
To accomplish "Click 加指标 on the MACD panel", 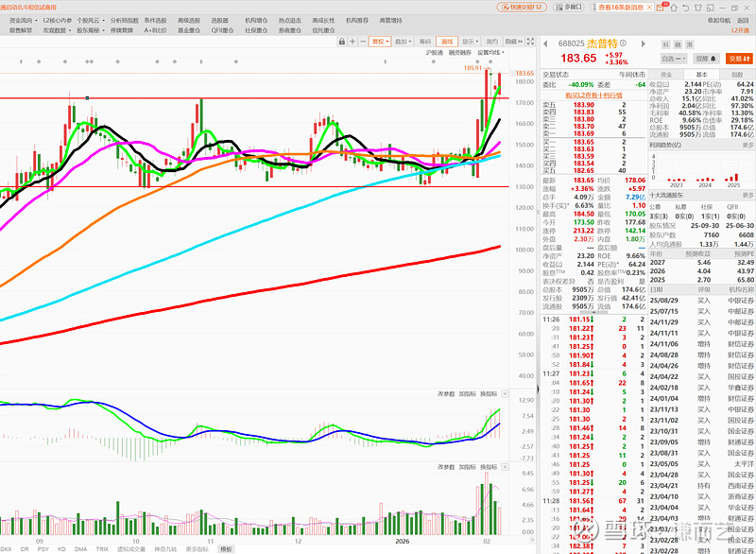I will 467,394.
